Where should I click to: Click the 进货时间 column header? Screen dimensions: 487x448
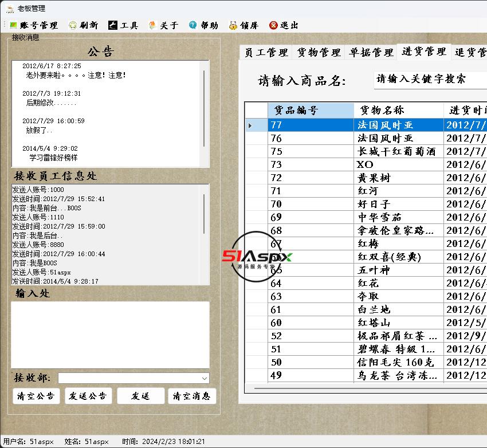(465, 110)
